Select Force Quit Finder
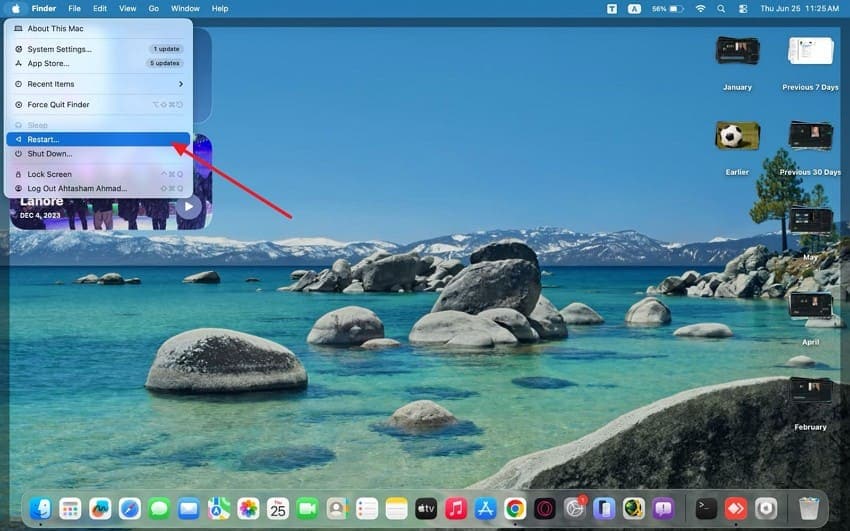Viewport: 850px width, 531px height. pyautogui.click(x=98, y=105)
